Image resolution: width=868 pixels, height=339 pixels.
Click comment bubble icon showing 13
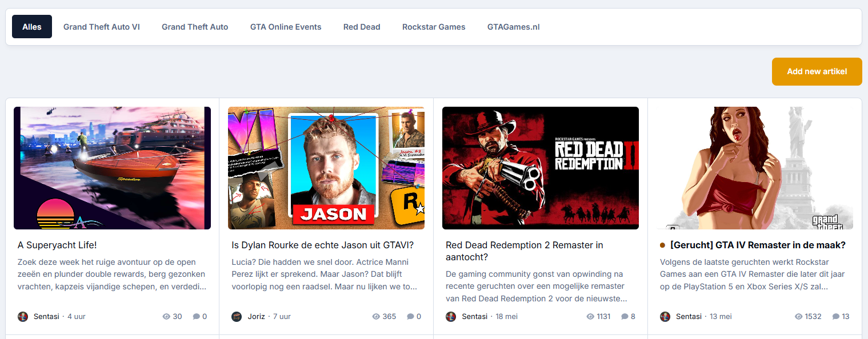[x=835, y=316]
